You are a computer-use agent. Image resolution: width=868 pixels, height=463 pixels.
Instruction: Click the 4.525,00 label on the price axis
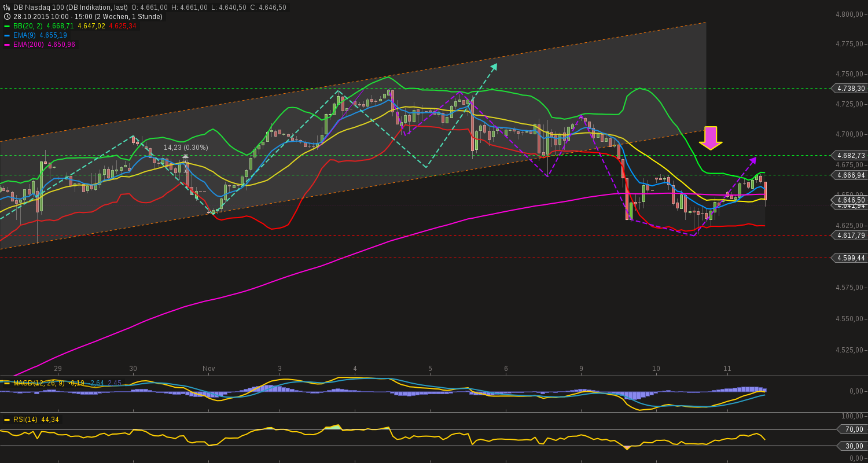click(x=851, y=350)
